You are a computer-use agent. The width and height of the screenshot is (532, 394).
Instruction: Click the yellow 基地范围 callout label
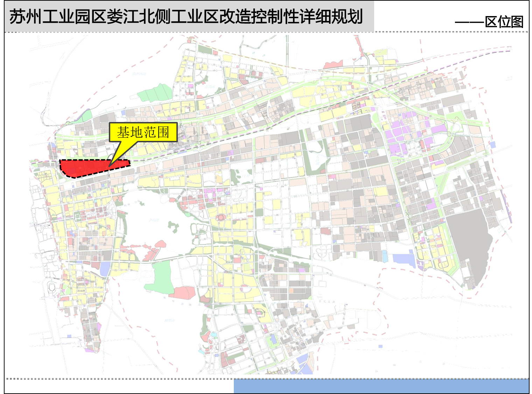(x=143, y=132)
